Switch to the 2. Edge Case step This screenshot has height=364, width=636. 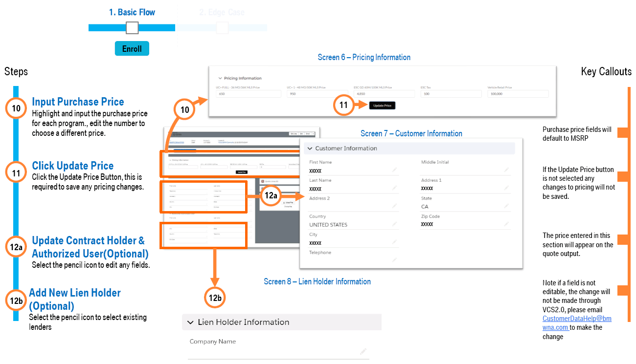[222, 12]
